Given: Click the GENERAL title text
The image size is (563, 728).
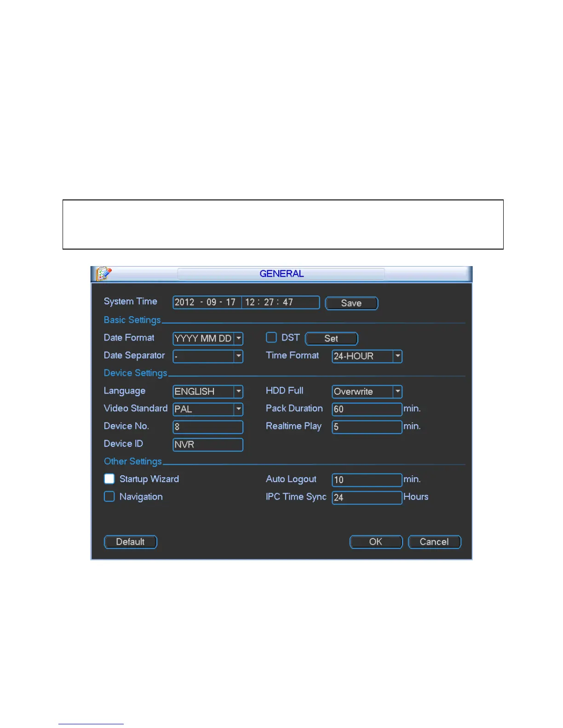Looking at the screenshot, I should (x=281, y=274).
